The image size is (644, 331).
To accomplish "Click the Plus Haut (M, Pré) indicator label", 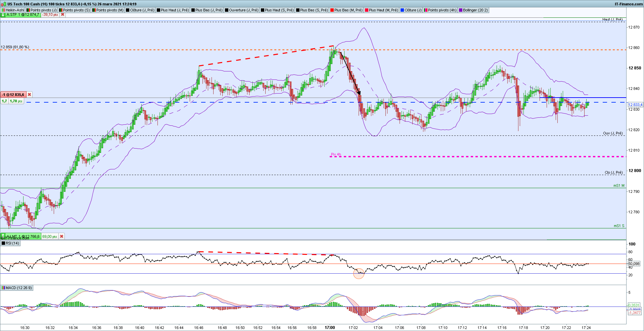I will 381,10.
